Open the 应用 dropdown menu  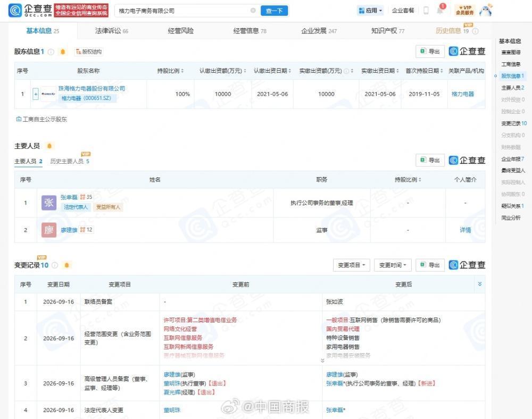[x=370, y=11]
